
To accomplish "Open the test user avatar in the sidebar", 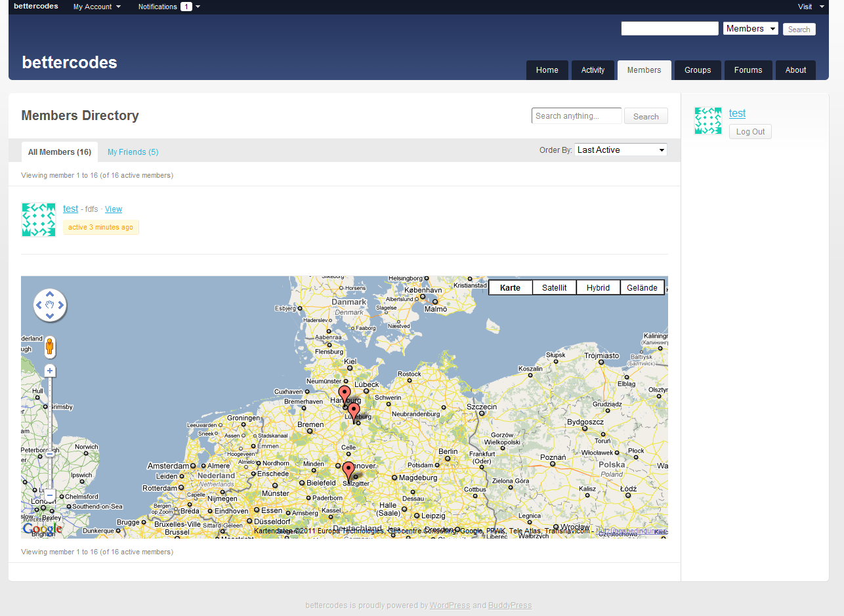I will tap(708, 121).
